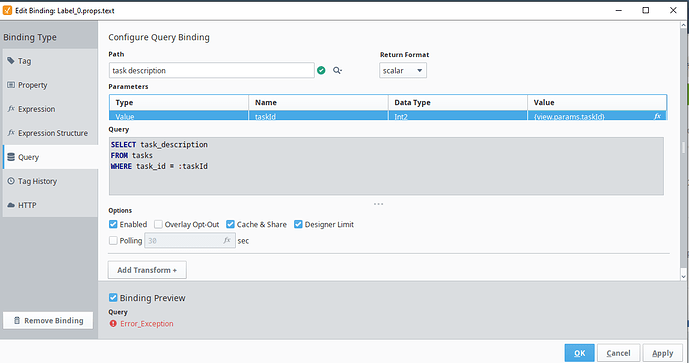689x363 pixels.
Task: Click the Ignition designer window icon
Action: [x=7, y=10]
